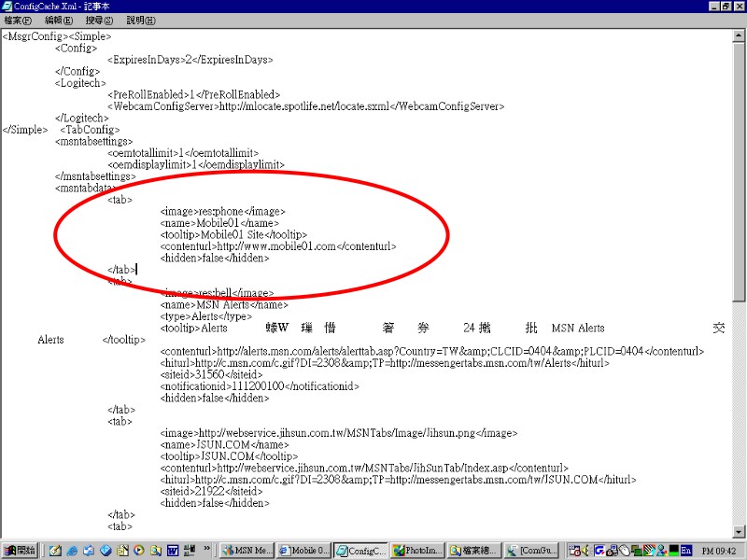Click the scheduler tray icon

(x=574, y=551)
